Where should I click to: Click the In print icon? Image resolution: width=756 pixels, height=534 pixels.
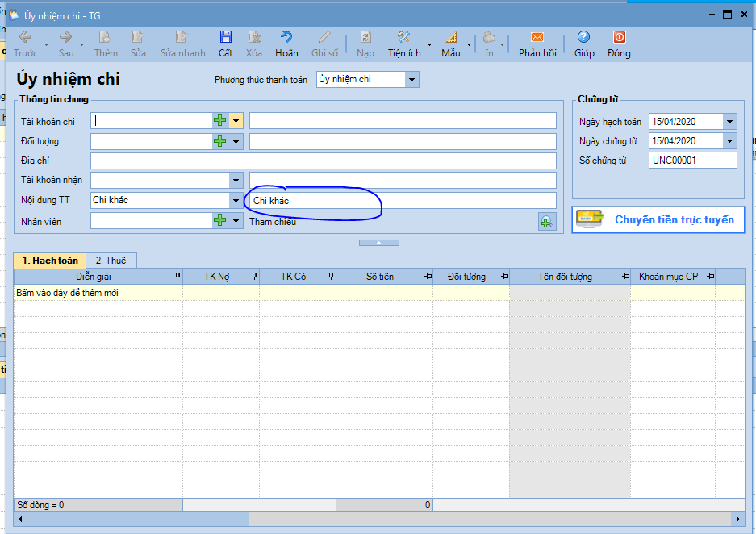[x=490, y=44]
